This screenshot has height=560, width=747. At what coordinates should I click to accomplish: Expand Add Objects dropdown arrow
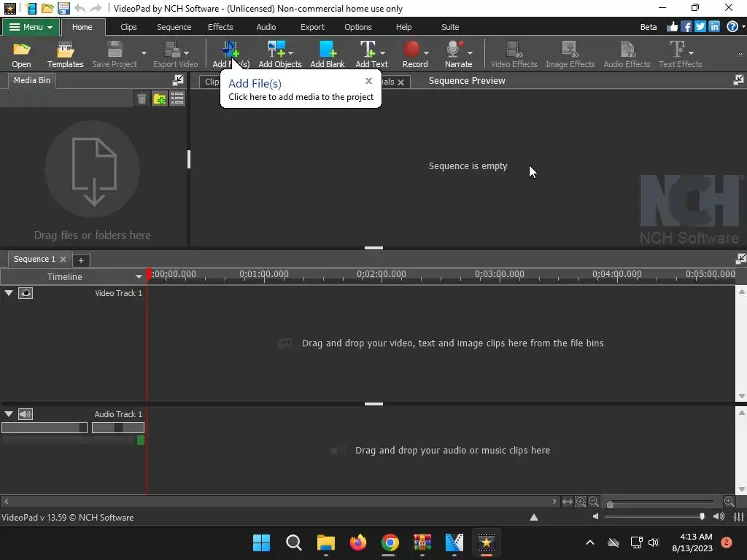(290, 52)
